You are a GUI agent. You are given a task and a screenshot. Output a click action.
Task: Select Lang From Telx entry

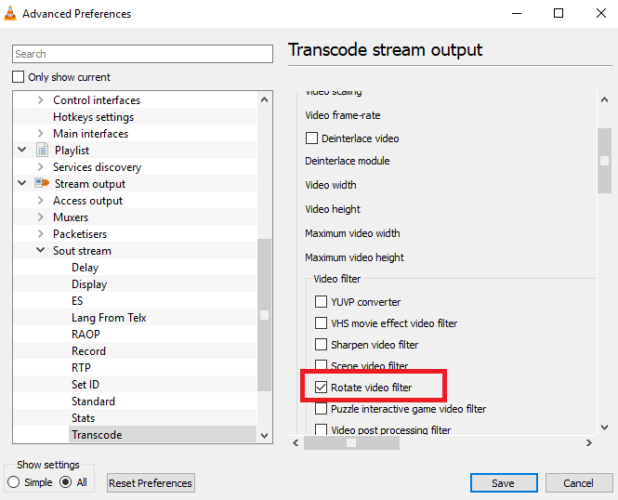(109, 318)
